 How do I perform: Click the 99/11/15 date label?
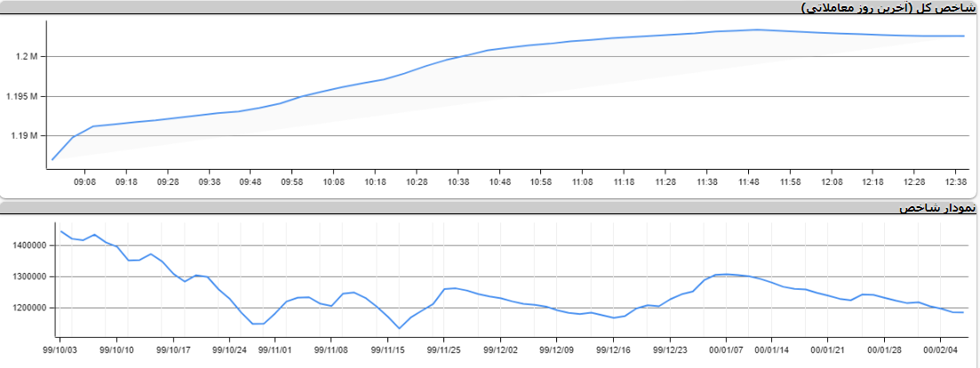[x=387, y=350]
